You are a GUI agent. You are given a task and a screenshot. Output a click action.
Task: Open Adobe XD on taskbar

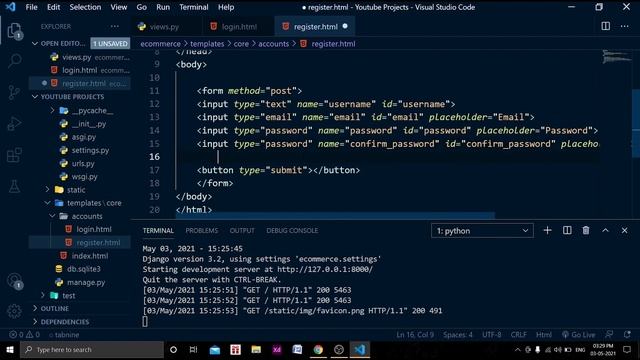pos(277,350)
